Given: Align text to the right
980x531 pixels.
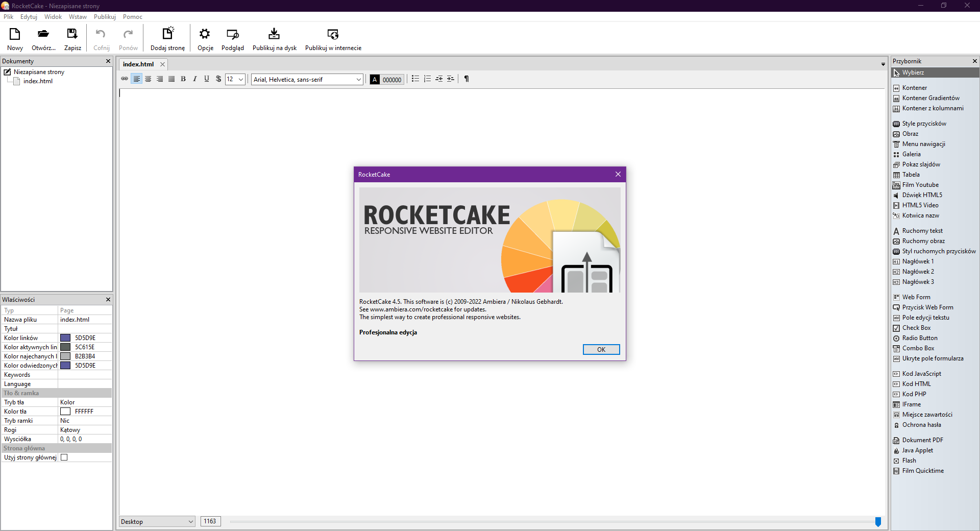Looking at the screenshot, I should [x=160, y=79].
